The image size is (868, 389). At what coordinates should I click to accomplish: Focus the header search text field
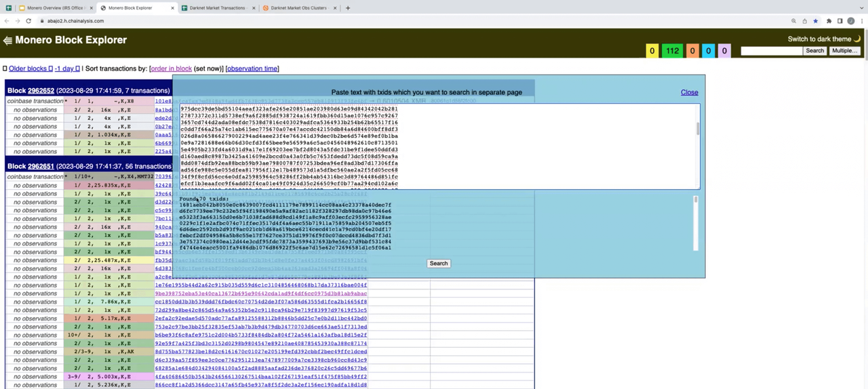pos(771,51)
